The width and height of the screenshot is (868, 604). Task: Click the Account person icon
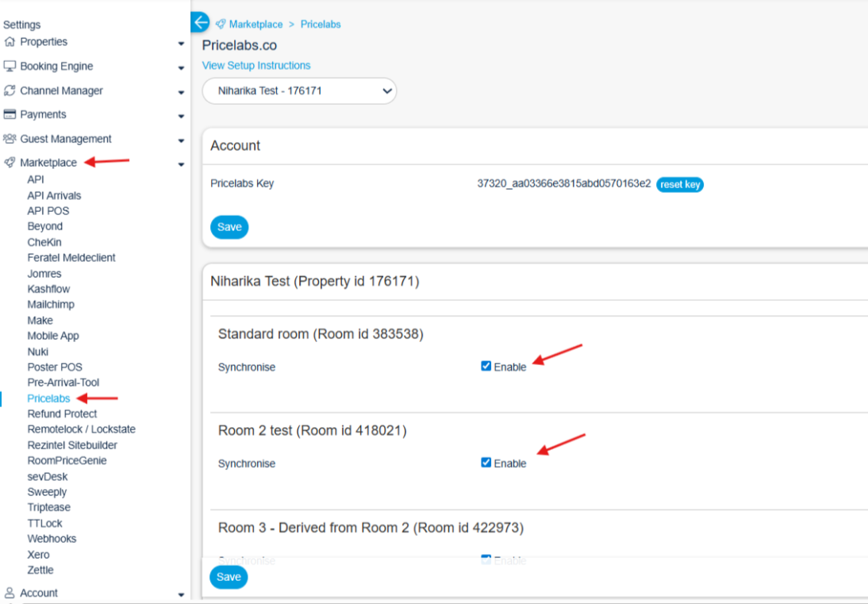click(10, 593)
